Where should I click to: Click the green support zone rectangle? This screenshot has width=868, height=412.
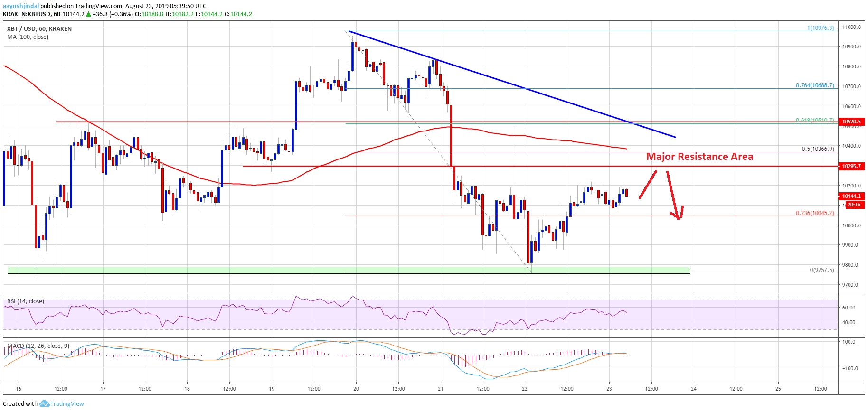pos(349,270)
